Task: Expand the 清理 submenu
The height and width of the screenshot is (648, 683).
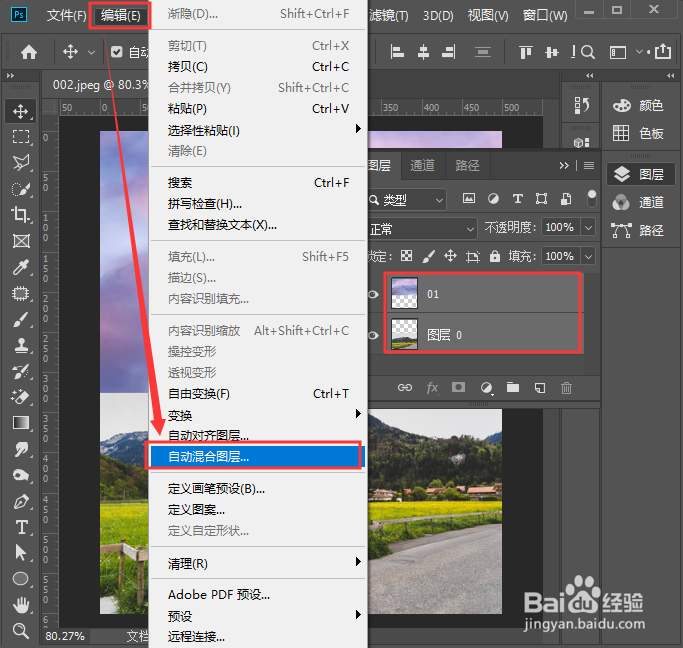Action: [x=258, y=564]
